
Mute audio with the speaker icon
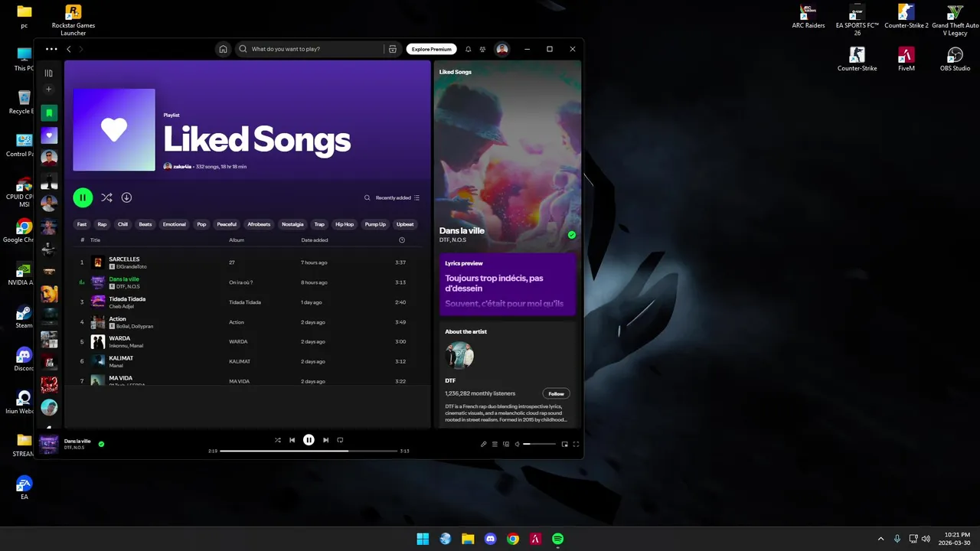pos(518,444)
